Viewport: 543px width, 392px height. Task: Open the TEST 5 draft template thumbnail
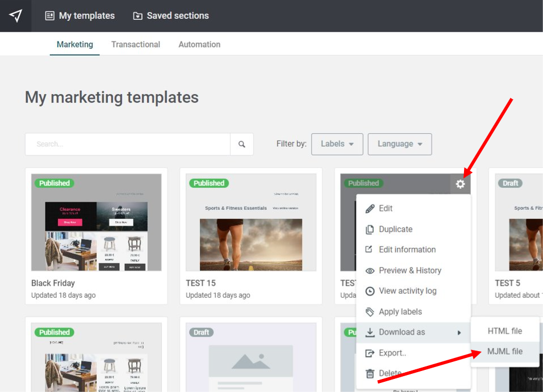(x=519, y=222)
